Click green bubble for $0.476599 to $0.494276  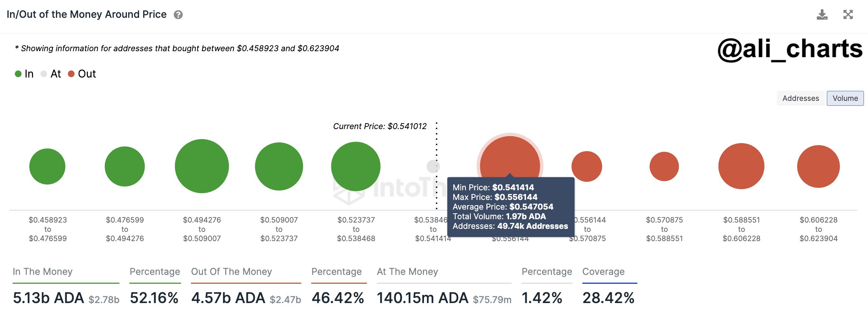[x=125, y=166]
